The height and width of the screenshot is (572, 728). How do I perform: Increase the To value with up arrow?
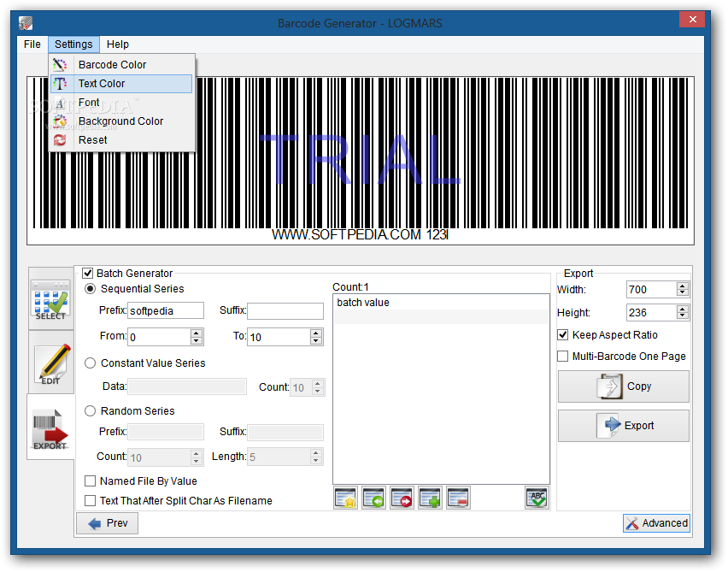tap(316, 333)
